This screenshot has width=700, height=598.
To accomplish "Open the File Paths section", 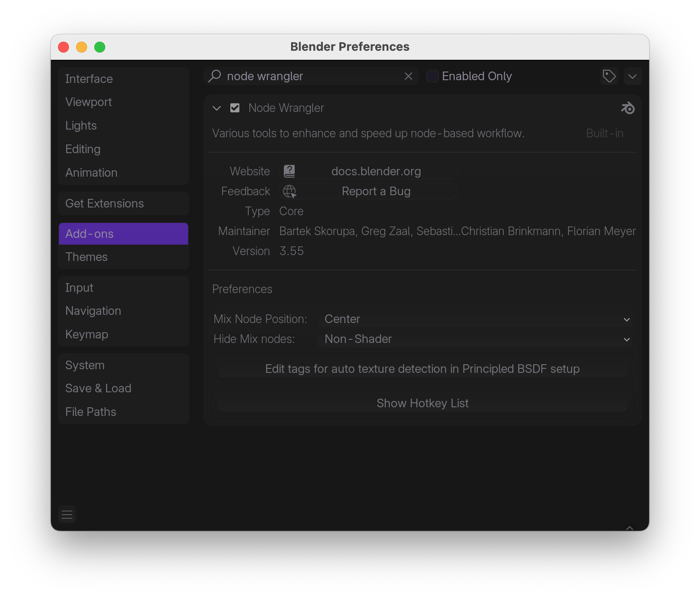I will tap(124, 412).
